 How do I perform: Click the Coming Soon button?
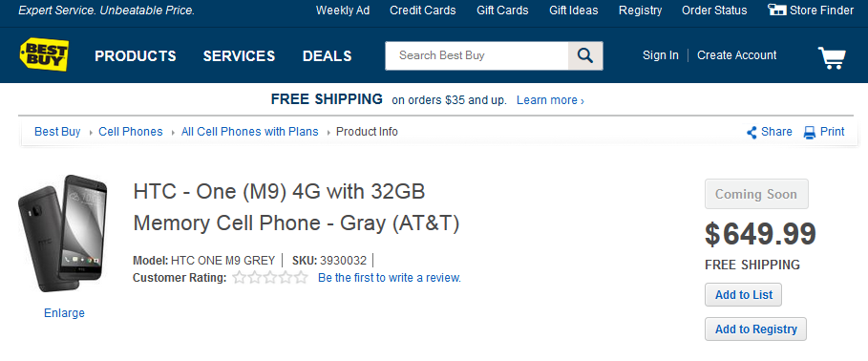click(x=756, y=194)
